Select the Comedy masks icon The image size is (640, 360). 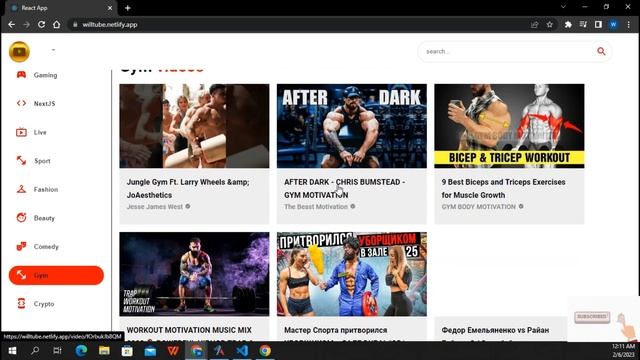21,246
